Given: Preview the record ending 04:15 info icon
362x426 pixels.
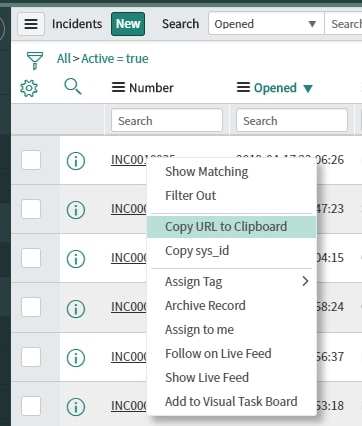Looking at the screenshot, I should pos(76,259).
